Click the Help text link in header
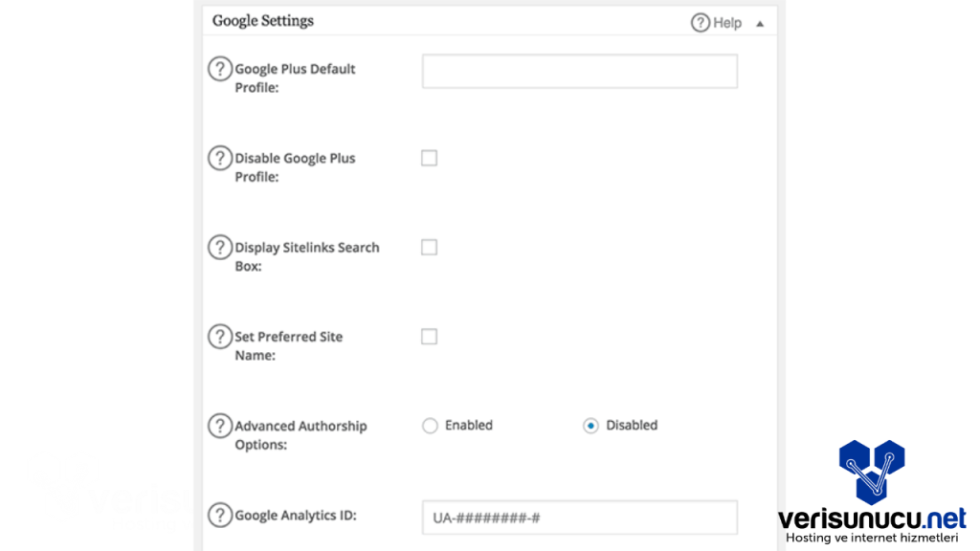Screen dimensions: 980x551 pos(727,22)
